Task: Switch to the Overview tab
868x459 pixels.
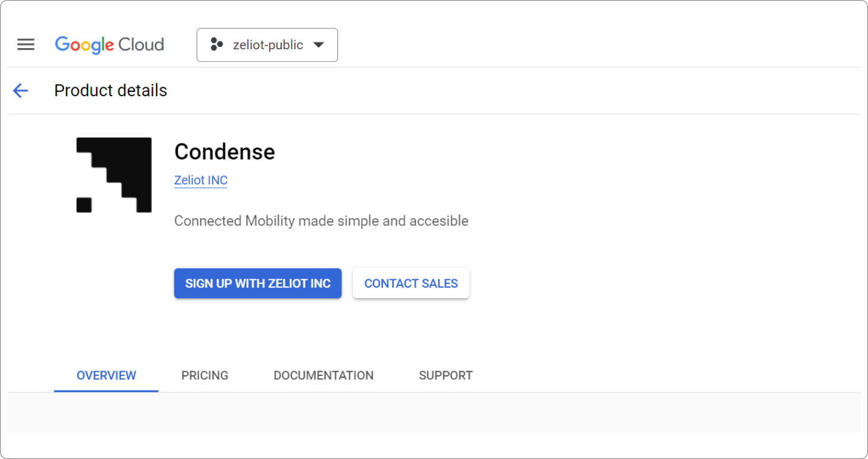Action: click(106, 375)
